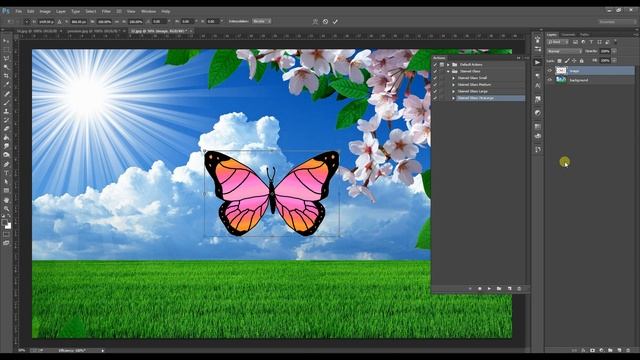Viewport: 640px width, 360px height.
Task: Delete the selected action with trash icon
Action: pyautogui.click(x=519, y=289)
